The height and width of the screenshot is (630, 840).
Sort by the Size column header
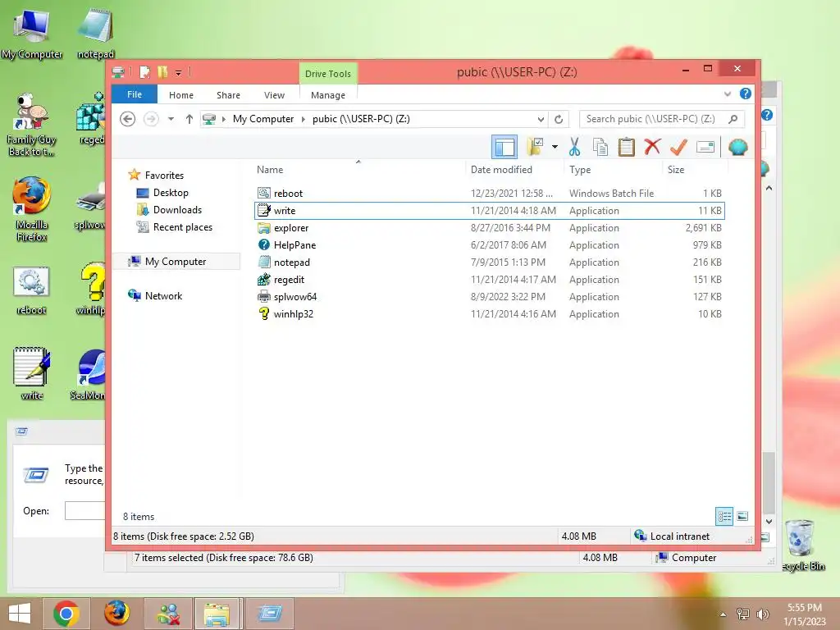coord(676,169)
